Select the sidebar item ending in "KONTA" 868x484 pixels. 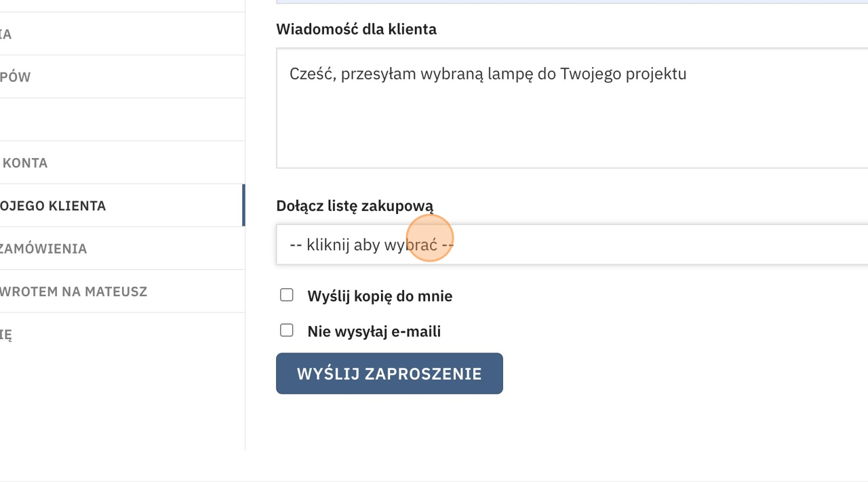point(25,163)
